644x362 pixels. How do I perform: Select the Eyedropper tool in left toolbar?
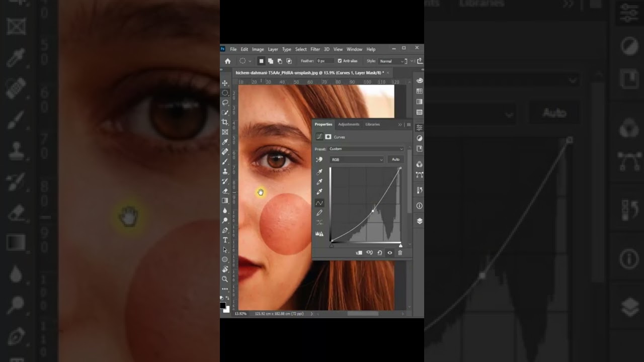(x=225, y=142)
